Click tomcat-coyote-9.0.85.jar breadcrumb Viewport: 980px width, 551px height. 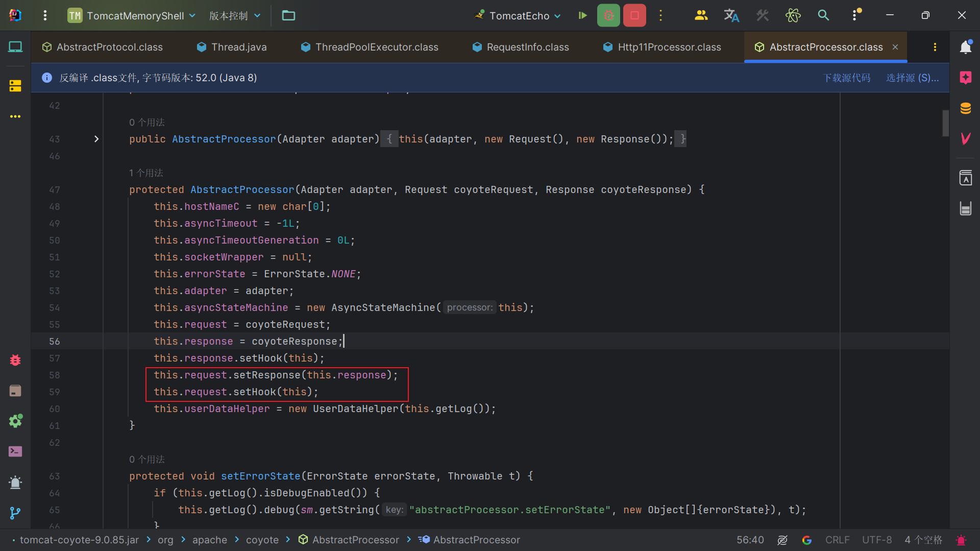[79, 540]
